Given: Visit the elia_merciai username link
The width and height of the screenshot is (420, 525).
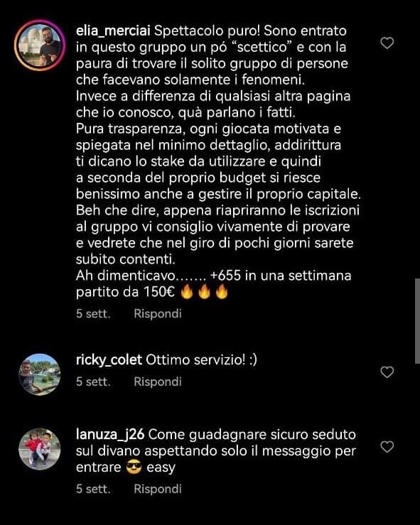Looking at the screenshot, I should click(114, 31).
